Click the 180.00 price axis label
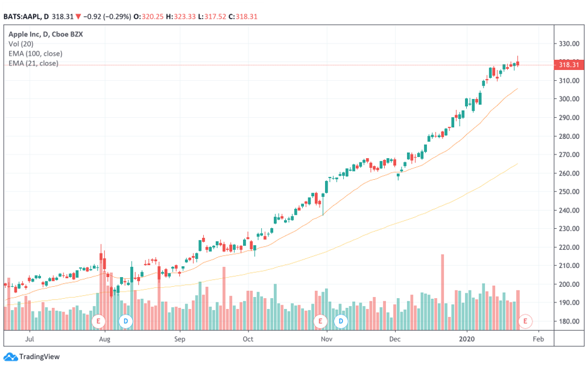 coord(569,321)
